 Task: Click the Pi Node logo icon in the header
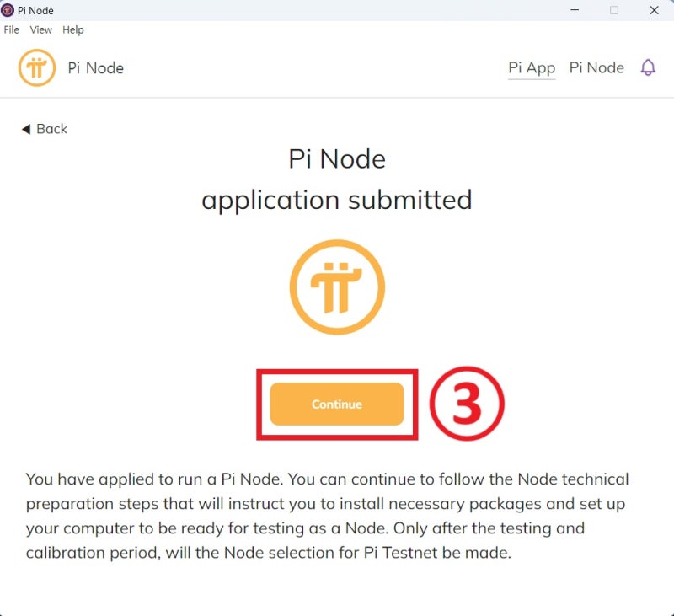[35, 67]
